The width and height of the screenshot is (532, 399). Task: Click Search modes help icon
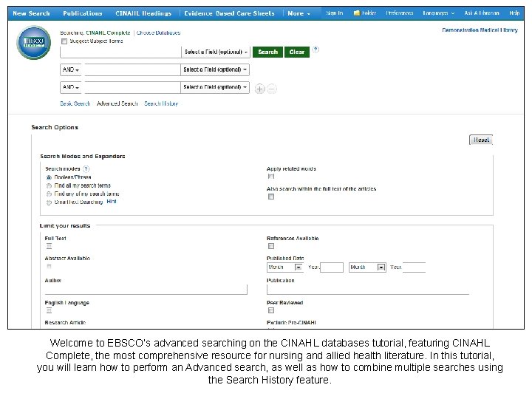pyautogui.click(x=86, y=168)
